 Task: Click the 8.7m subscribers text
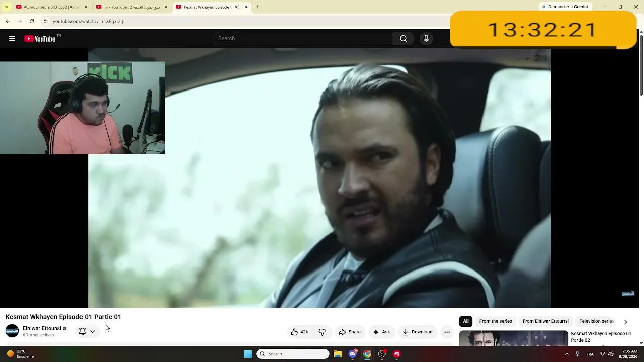pos(38,335)
